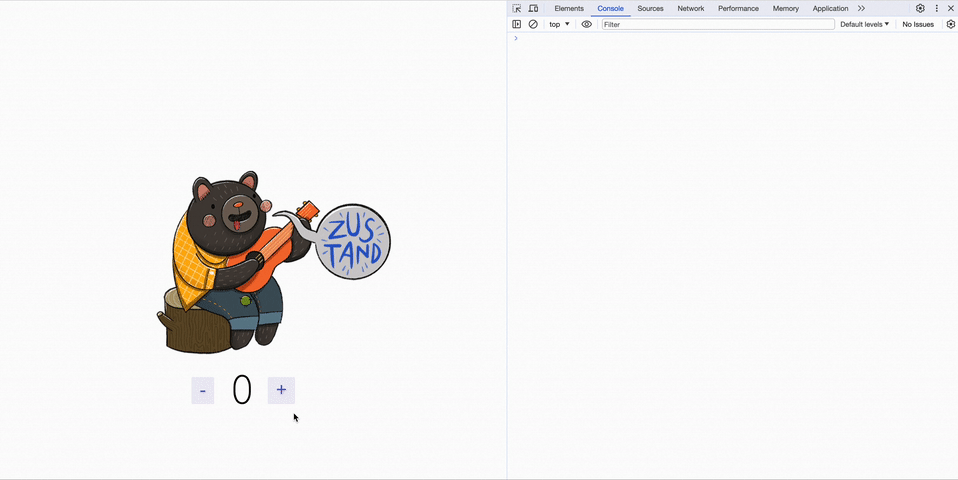Click the live expression eye icon

[587, 24]
